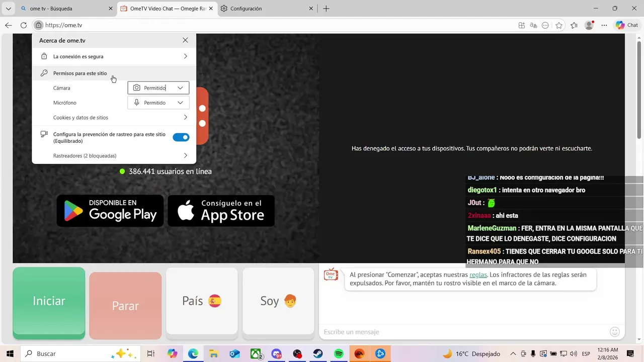This screenshot has width=644, height=362.
Task: Close the ome tv - Búsqueda tab
Action: 111,9
